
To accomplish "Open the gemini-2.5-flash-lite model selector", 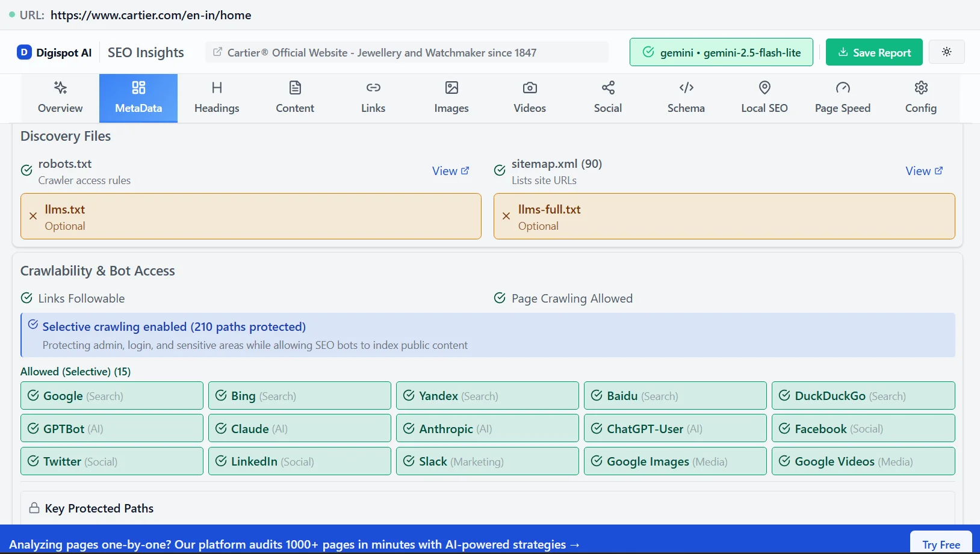I will coord(721,52).
